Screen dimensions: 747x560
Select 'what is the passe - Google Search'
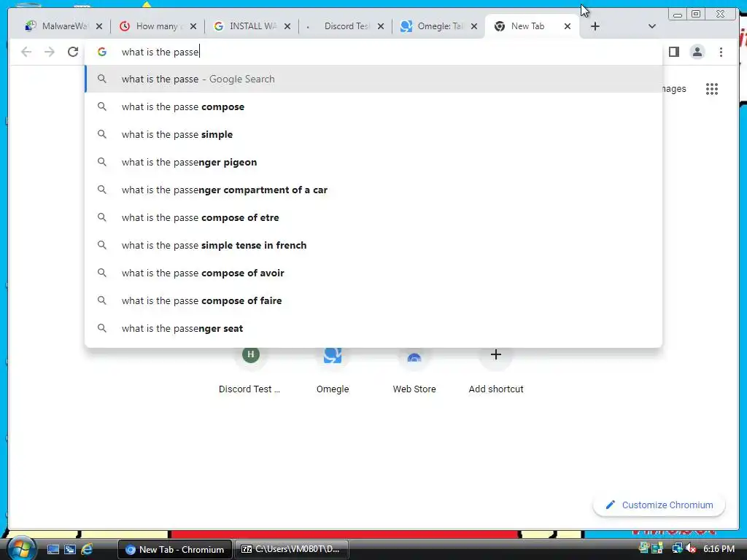click(373, 79)
